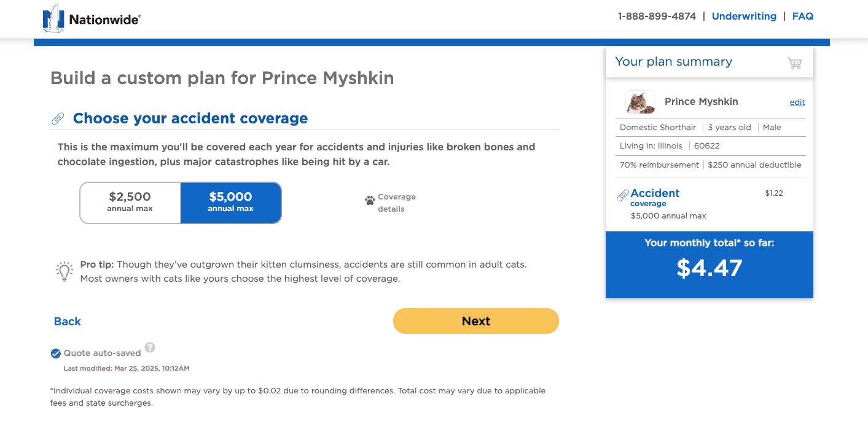Open the FAQ page
Image resolution: width=868 pixels, height=429 pixels.
[x=802, y=17]
